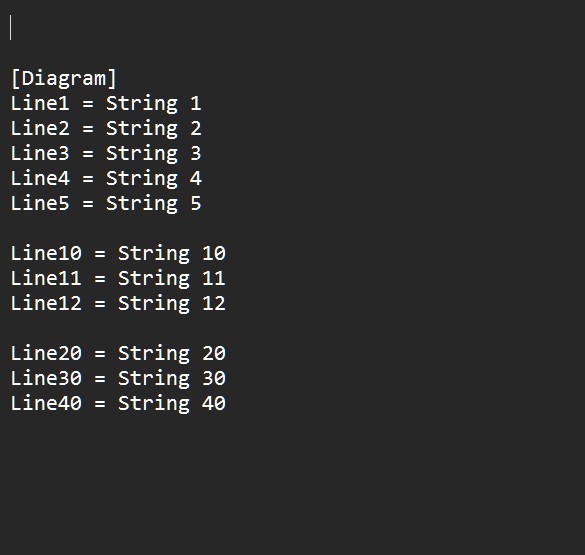Click the value 12 after String on Line12
Image resolution: width=585 pixels, height=555 pixels.
click(x=214, y=303)
